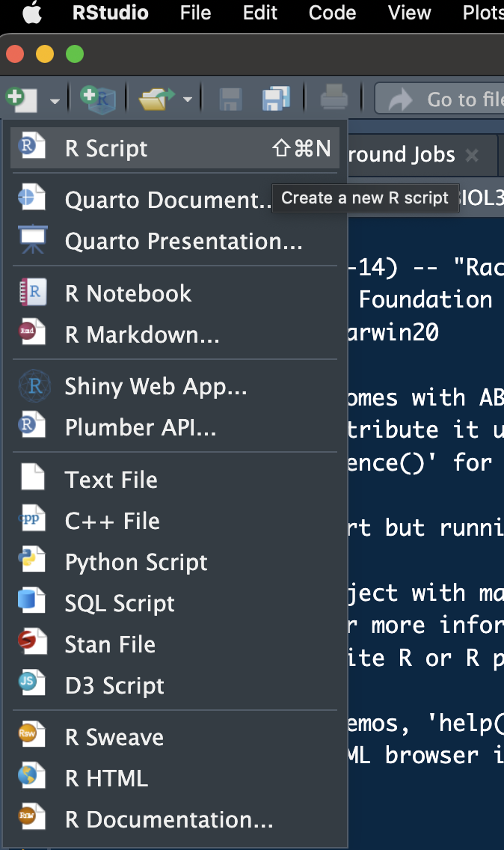Open the RStudio application menu
The height and width of the screenshot is (850, 504).
pyautogui.click(x=110, y=13)
